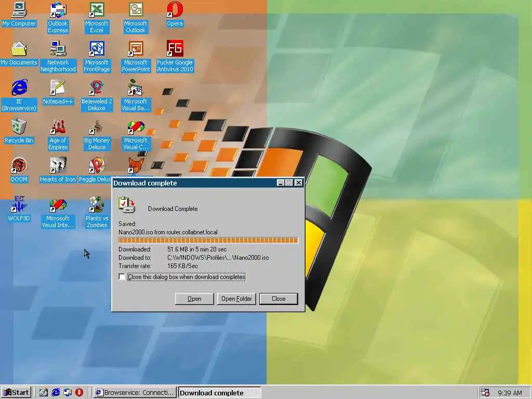Click the download file icon in dialog
Viewport: 532px width, 399px height.
(x=127, y=205)
